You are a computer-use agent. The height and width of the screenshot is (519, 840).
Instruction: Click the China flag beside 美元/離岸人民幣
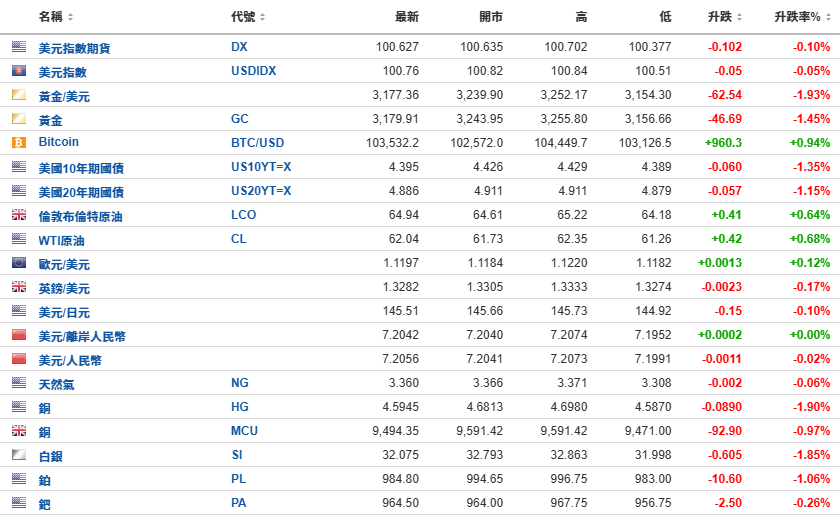[x=19, y=335]
